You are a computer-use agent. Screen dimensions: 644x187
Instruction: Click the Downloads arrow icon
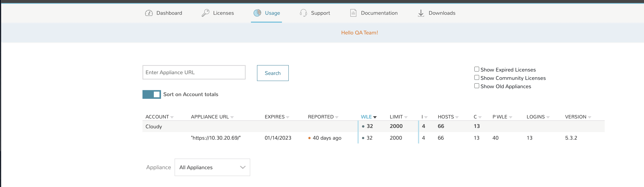421,13
